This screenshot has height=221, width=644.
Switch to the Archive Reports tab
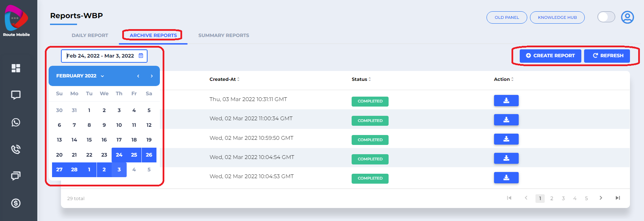click(153, 35)
